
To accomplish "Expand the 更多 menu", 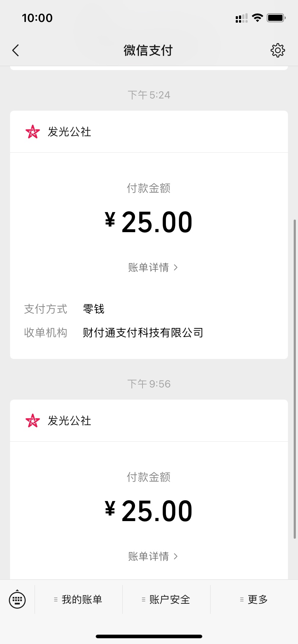I will [x=254, y=599].
